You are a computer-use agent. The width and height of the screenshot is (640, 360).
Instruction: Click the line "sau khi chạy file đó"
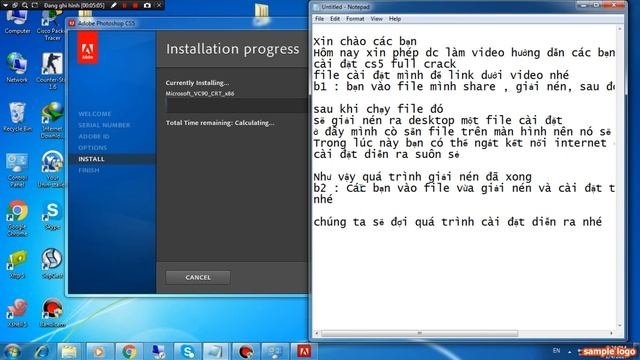point(378,109)
